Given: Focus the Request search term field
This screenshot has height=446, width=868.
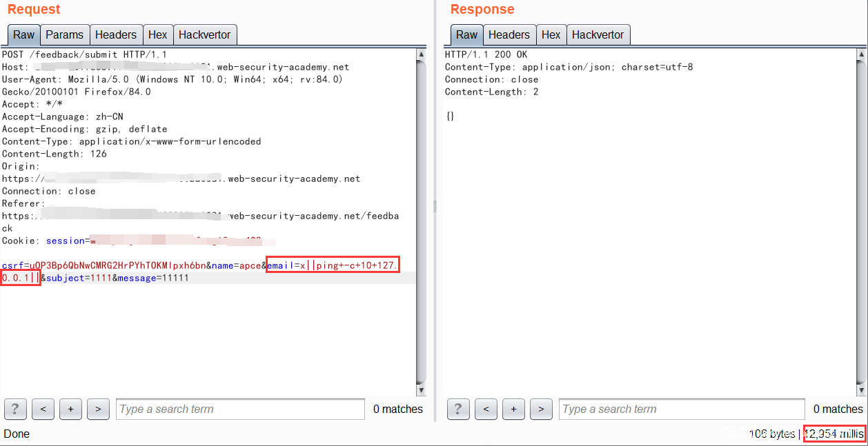Looking at the screenshot, I should click(x=240, y=409).
